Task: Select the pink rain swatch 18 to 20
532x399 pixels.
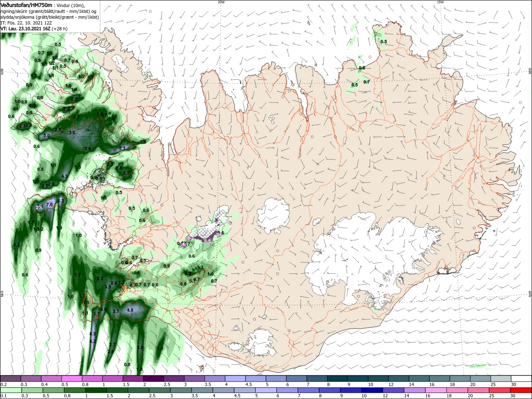Action: point(456,390)
